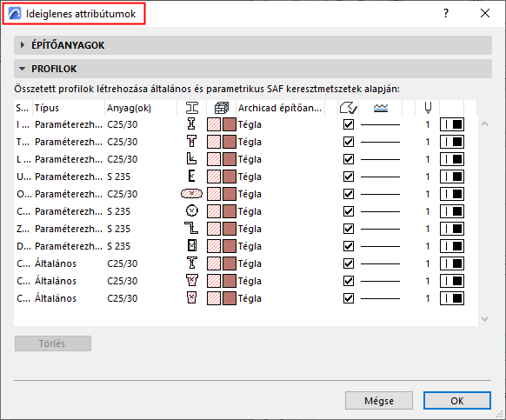Uncheck the checkbox in row O
Viewport: 506px width, 420px height.
click(x=349, y=194)
